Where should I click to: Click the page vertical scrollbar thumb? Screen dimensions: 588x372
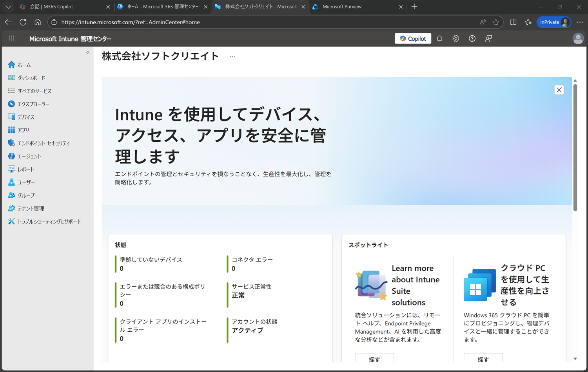pyautogui.click(x=575, y=147)
